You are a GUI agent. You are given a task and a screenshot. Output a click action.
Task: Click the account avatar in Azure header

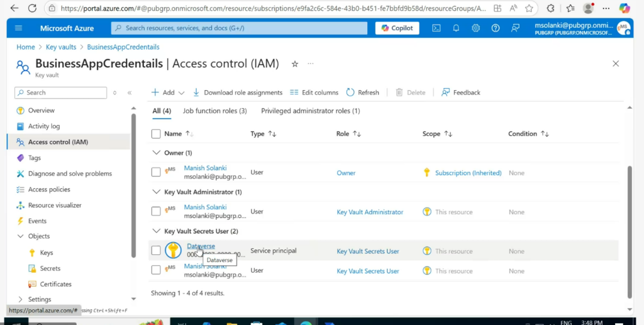coord(623,28)
